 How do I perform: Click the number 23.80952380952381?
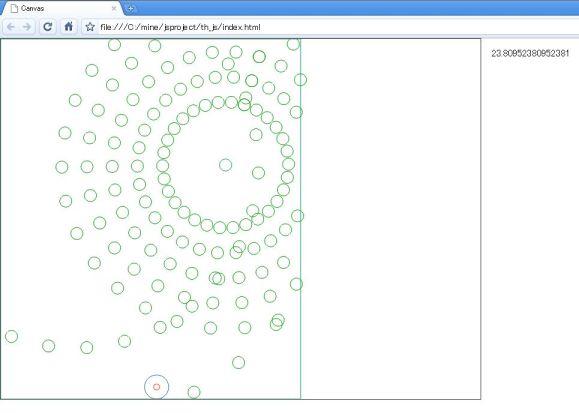(x=530, y=53)
